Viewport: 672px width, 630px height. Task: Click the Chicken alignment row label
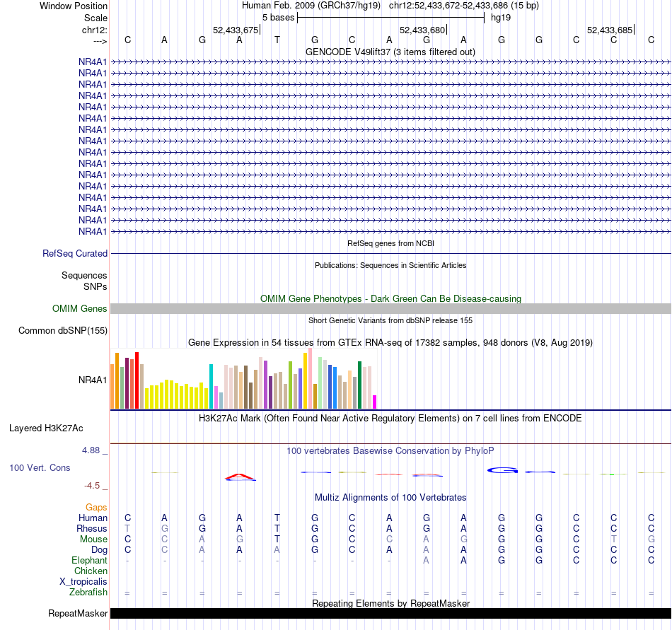point(91,571)
